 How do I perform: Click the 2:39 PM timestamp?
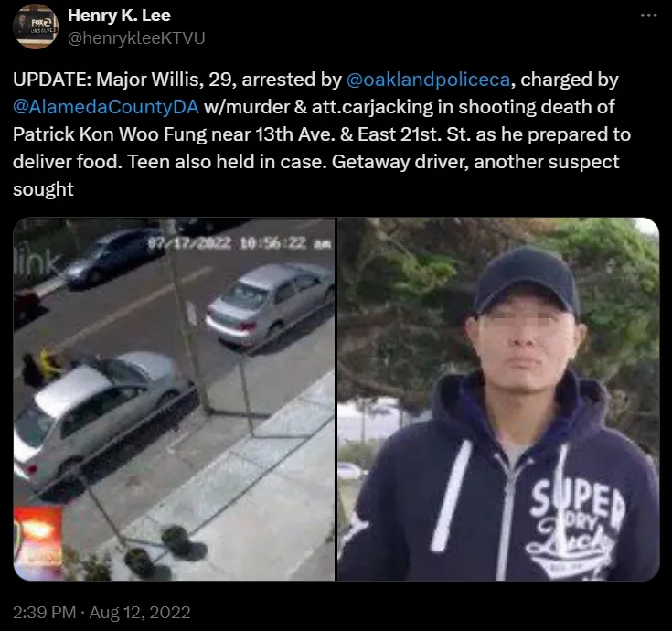[44, 613]
